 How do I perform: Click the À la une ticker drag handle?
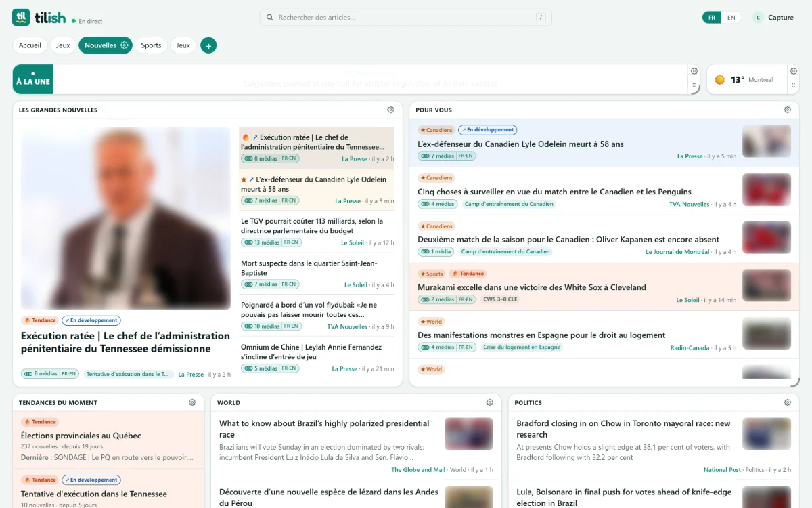coord(694,86)
